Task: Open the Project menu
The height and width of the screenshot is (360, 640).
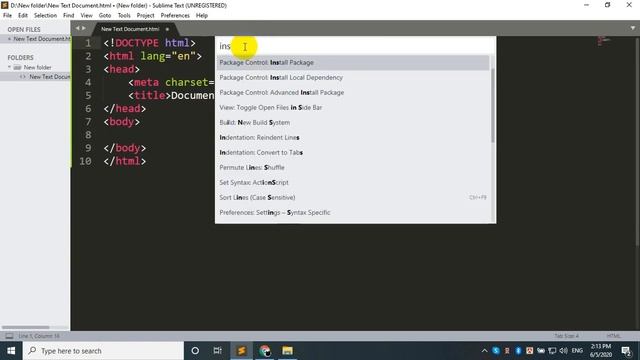Action: [145, 16]
